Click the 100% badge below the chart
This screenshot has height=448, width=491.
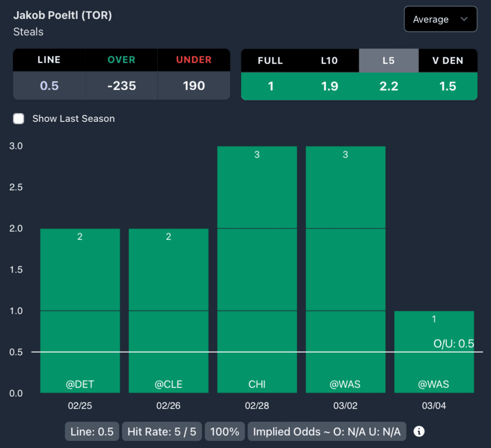(225, 431)
